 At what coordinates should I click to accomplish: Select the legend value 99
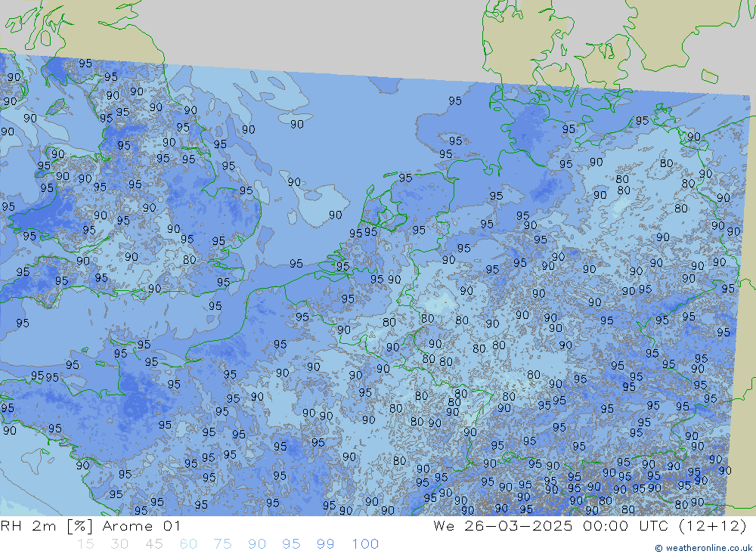[325, 544]
